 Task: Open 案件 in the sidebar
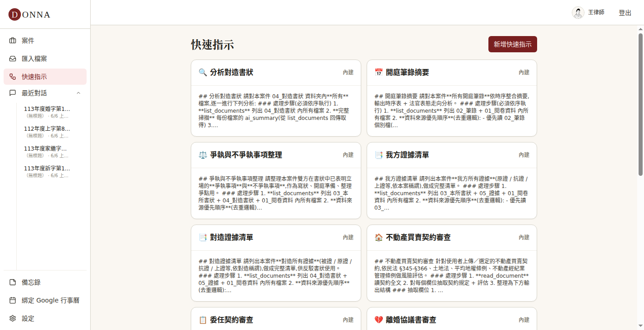[x=45, y=41]
